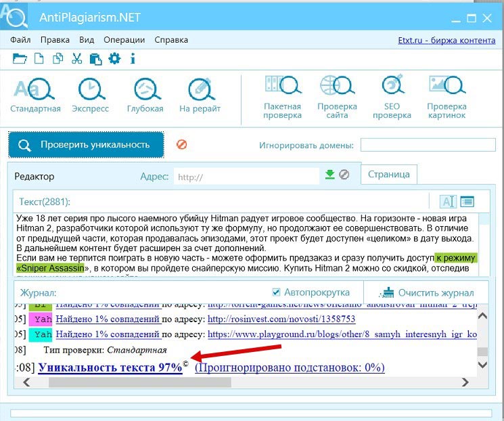Start the Экспресс check mode
504x421 pixels.
91,95
